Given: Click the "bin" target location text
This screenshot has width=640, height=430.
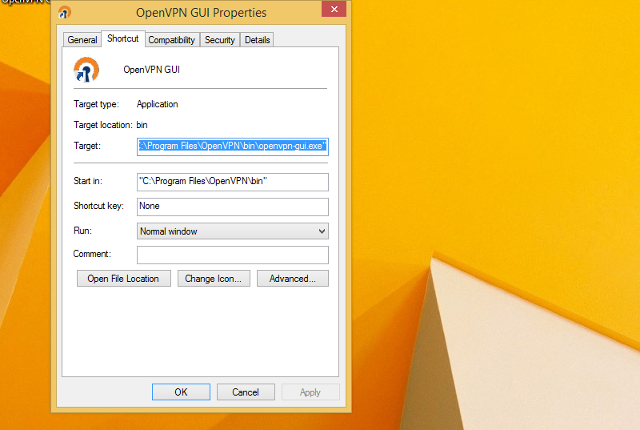Looking at the screenshot, I should 142,125.
